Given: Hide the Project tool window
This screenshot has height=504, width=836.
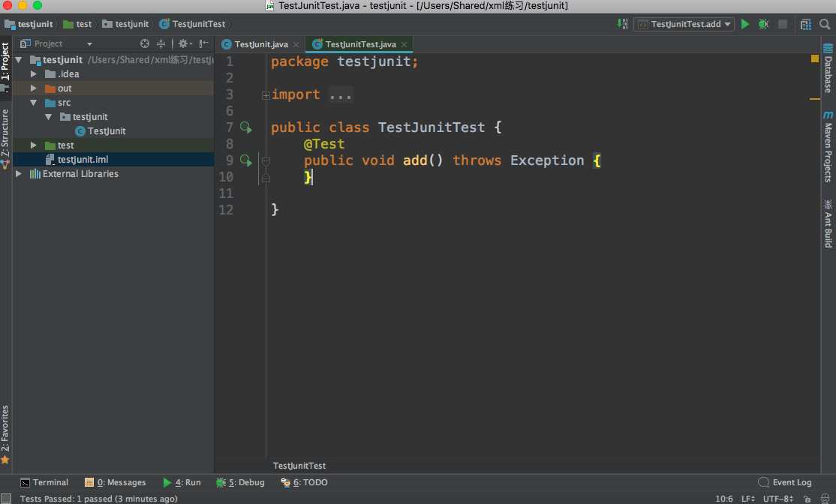Looking at the screenshot, I should click(203, 43).
